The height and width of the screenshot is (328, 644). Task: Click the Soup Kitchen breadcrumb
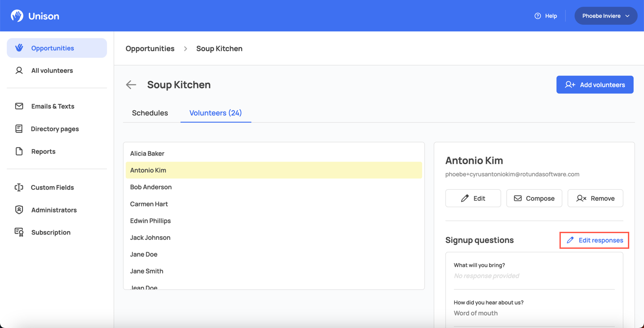tap(219, 48)
